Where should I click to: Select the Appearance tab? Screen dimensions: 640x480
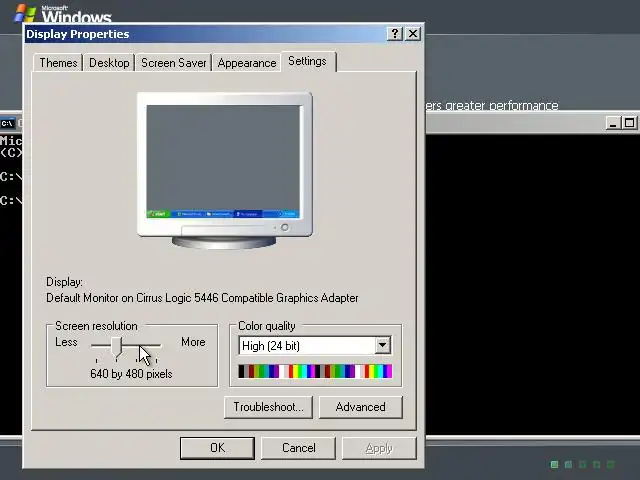pyautogui.click(x=247, y=63)
